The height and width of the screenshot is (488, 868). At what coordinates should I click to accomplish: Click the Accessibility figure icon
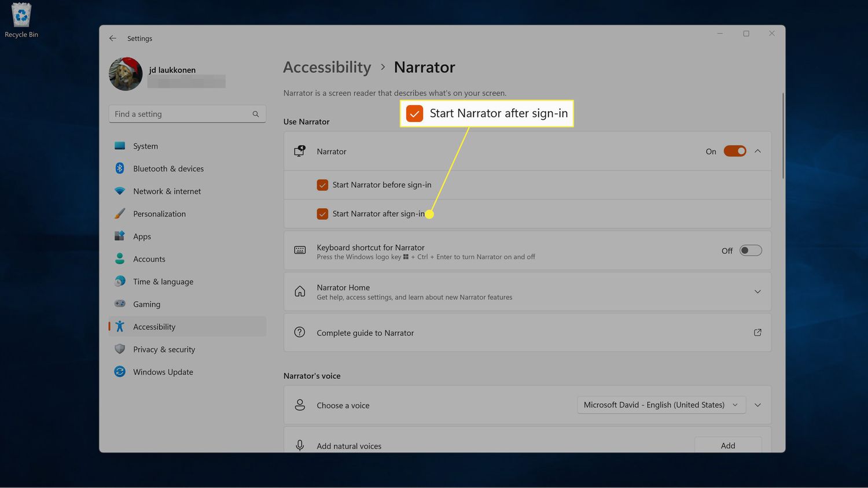coord(120,326)
